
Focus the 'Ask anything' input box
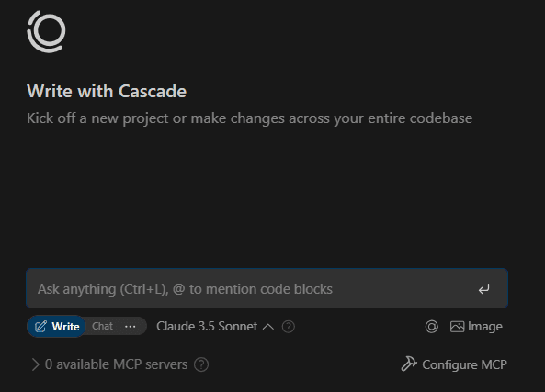[x=267, y=288]
